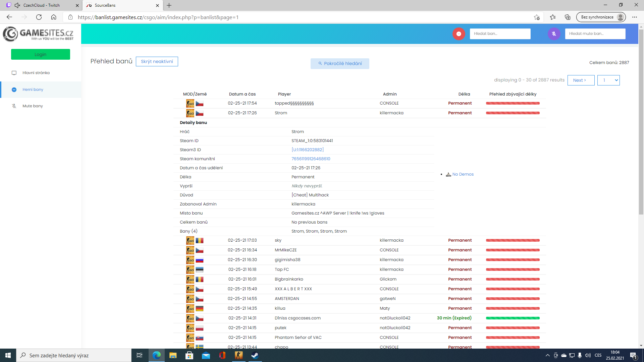Collapse the Strom ban details row

[x=281, y=113]
